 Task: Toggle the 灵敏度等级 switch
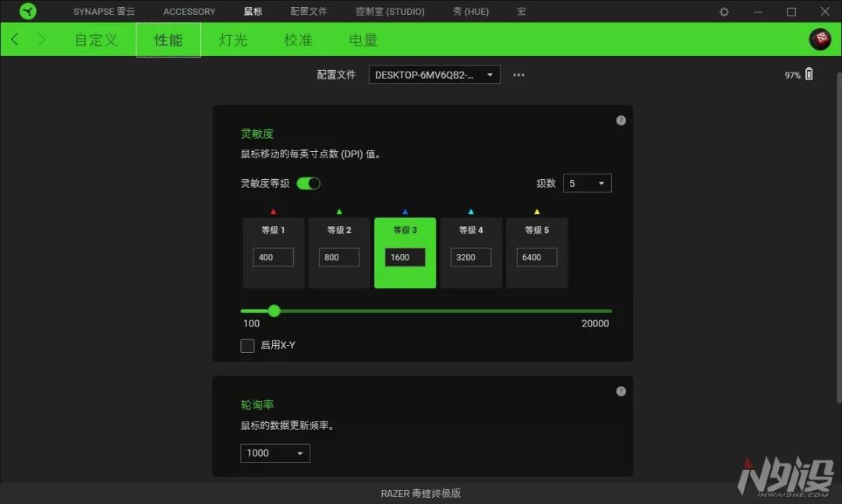point(308,184)
